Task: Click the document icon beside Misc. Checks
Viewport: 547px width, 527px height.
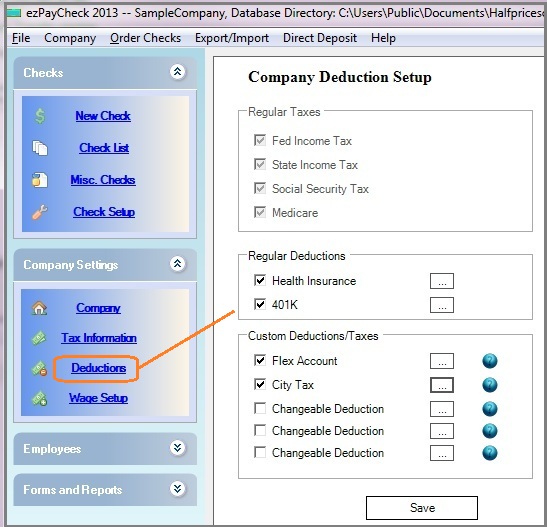Action: [40, 180]
